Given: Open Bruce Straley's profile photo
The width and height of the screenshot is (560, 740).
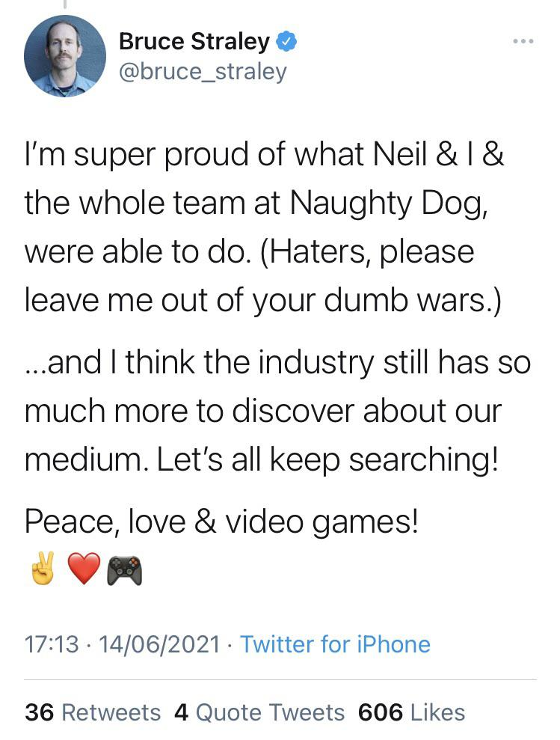Looking at the screenshot, I should click(x=64, y=56).
